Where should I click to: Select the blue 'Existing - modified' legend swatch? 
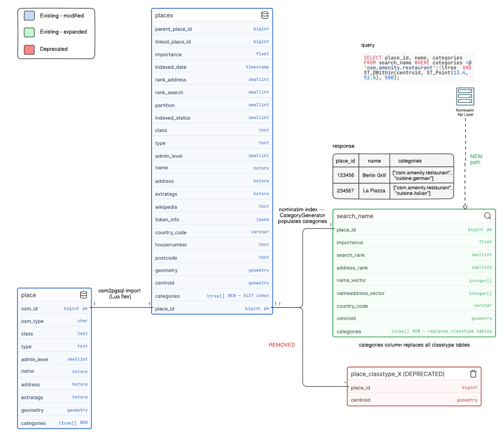[x=29, y=16]
